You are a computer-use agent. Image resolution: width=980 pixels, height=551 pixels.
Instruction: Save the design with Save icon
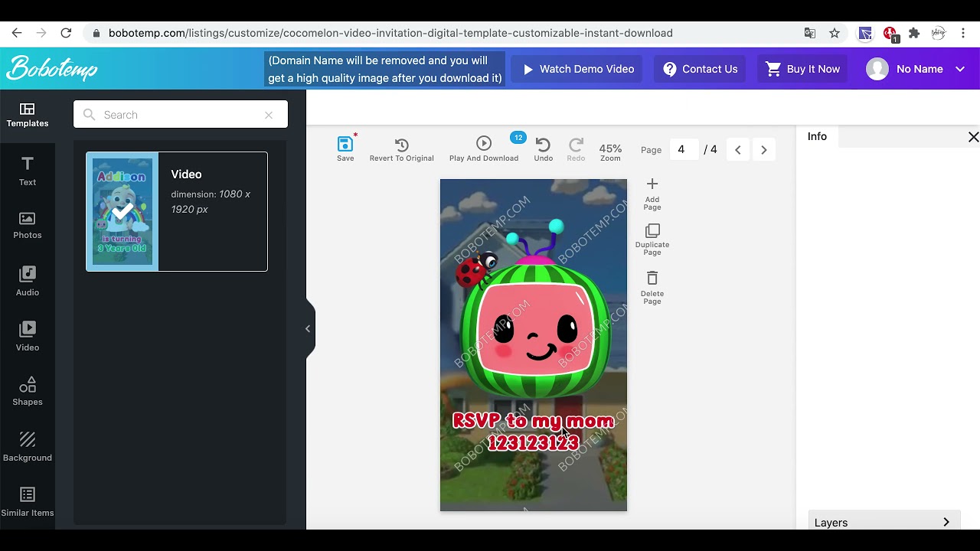click(345, 148)
